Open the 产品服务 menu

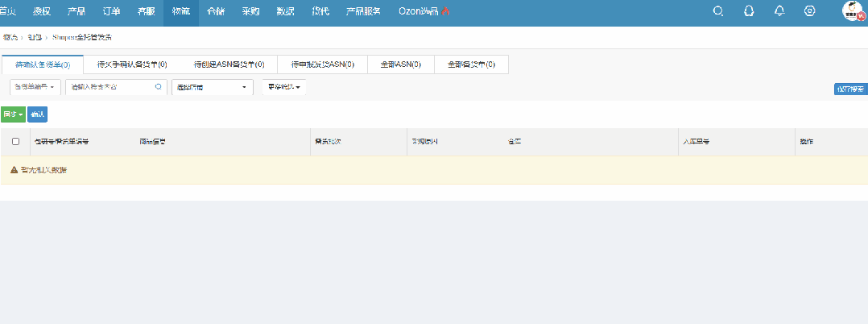pyautogui.click(x=363, y=11)
